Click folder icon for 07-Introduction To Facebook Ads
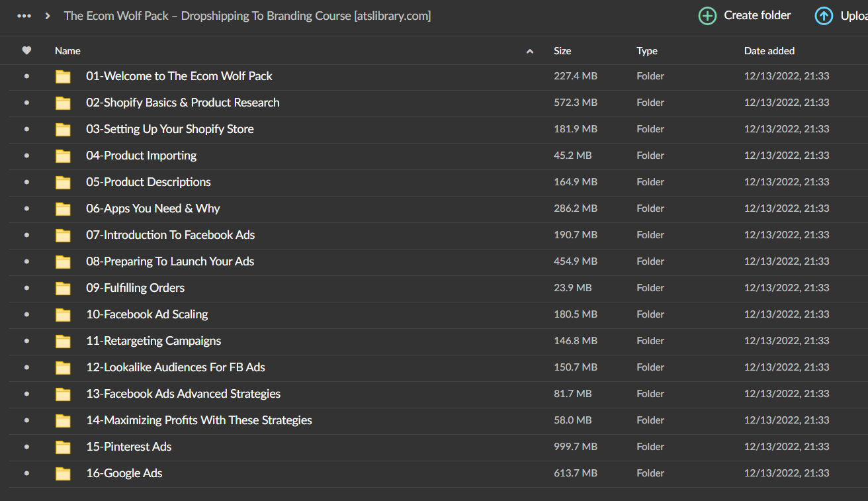This screenshot has width=868, height=501. tap(63, 236)
